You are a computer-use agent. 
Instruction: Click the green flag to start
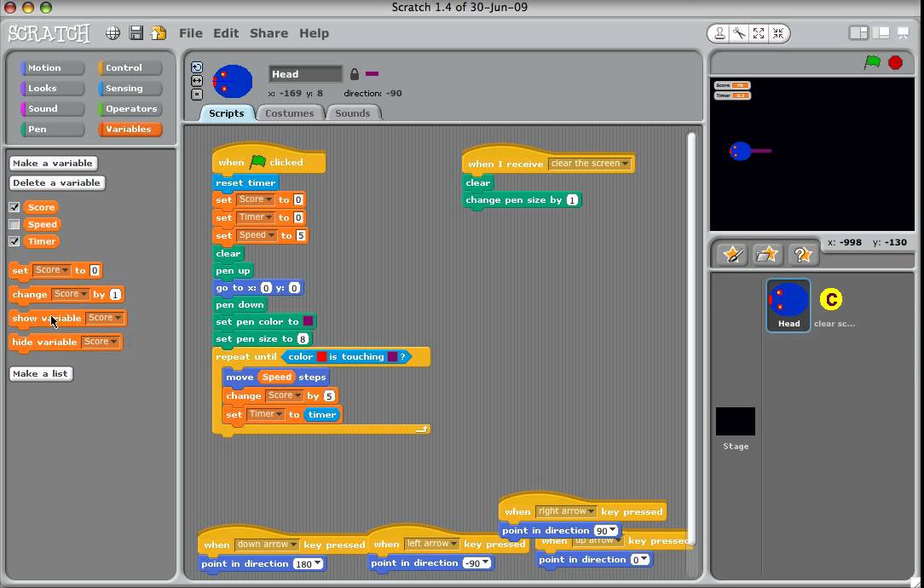(x=872, y=62)
